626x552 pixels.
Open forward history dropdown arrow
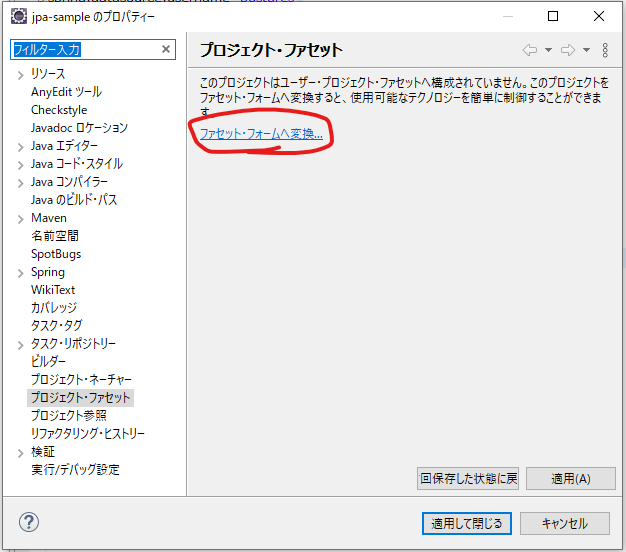586,50
